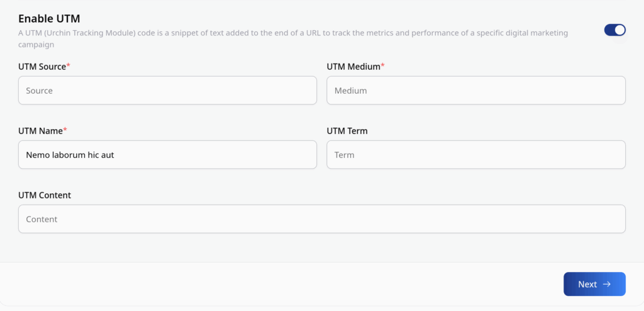Click the UTM Term label
The height and width of the screenshot is (311, 644).
tap(347, 131)
